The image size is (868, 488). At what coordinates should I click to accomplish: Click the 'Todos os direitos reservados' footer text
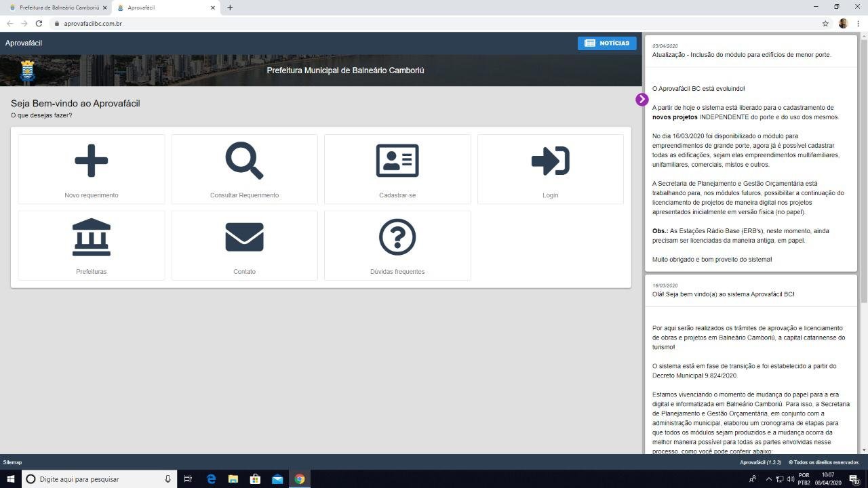point(823,462)
